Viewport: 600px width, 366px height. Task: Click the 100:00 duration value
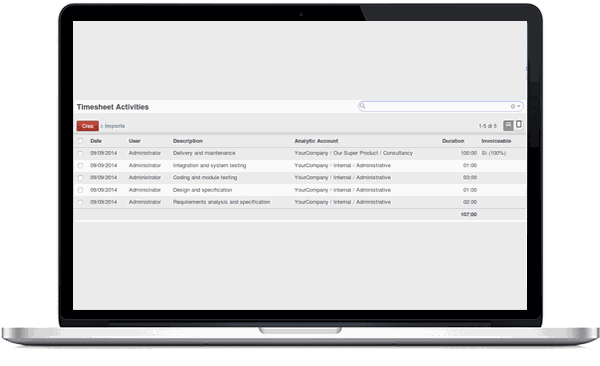coord(468,153)
